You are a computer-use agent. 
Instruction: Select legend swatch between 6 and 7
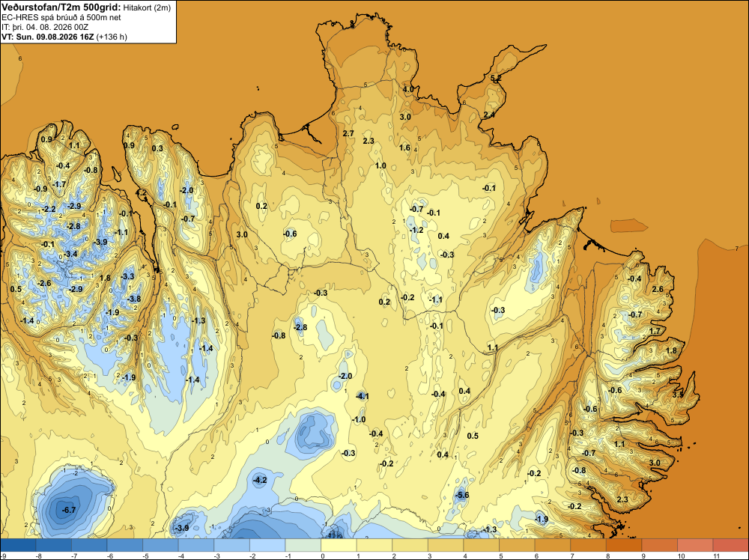(553, 545)
